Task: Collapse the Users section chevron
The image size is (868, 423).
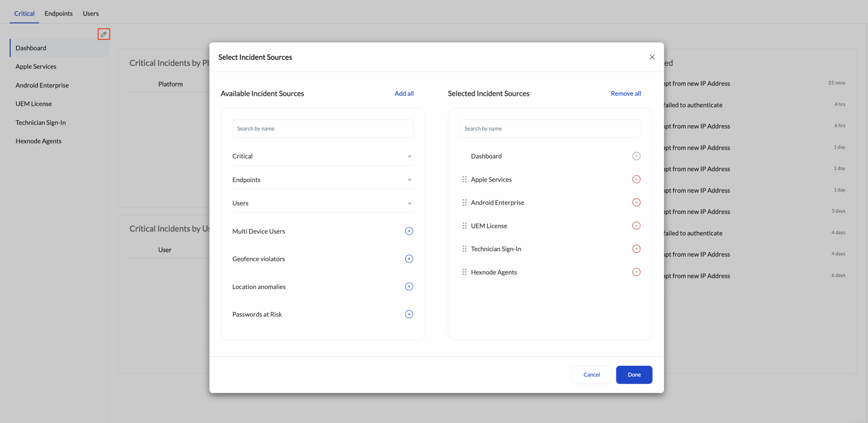Action: click(409, 203)
